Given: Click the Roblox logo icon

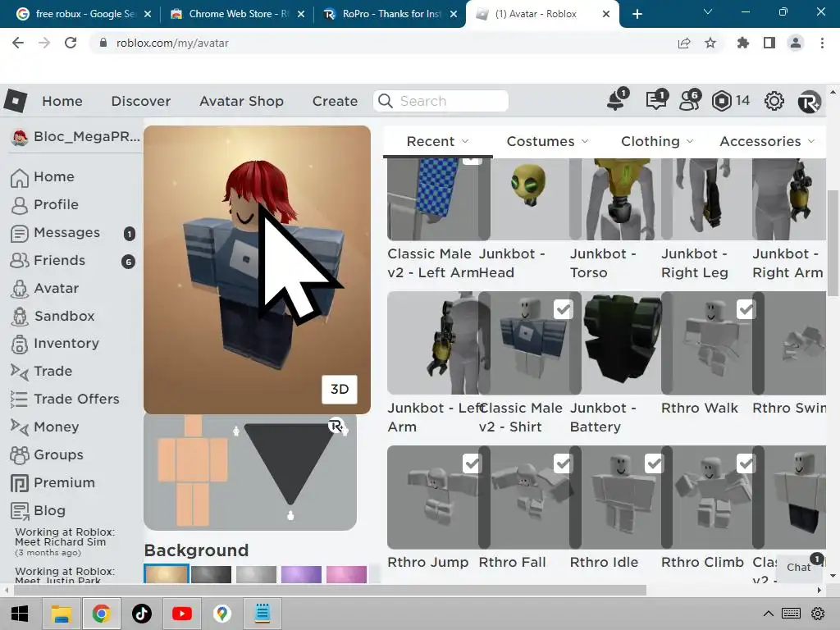Looking at the screenshot, I should (15, 101).
